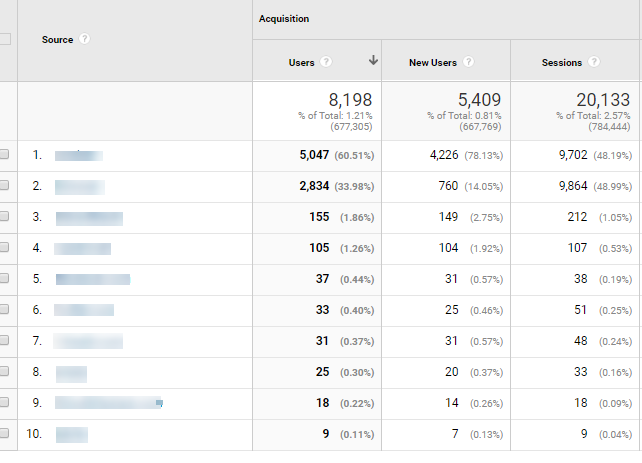The image size is (642, 463).
Task: Open the blurred source link in row 1
Action: coord(79,155)
